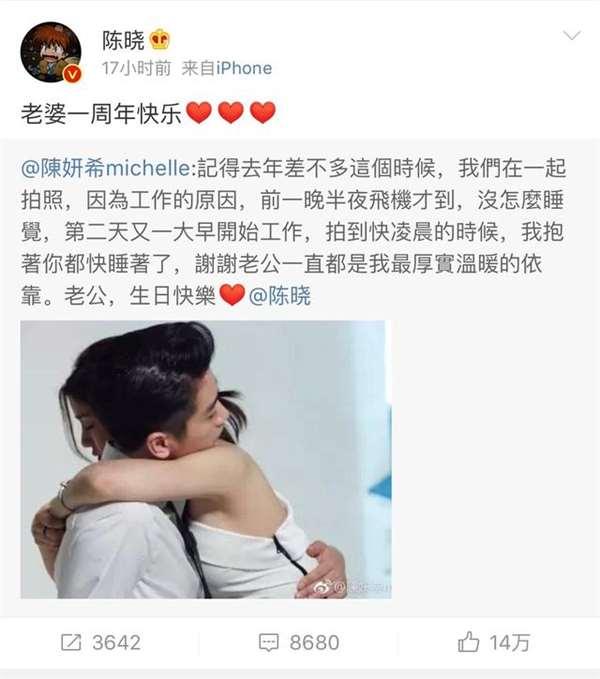Image resolution: width=600 pixels, height=679 pixels.
Task: Open the @陈晓 mention in the repost
Action: pyautogui.click(x=280, y=296)
